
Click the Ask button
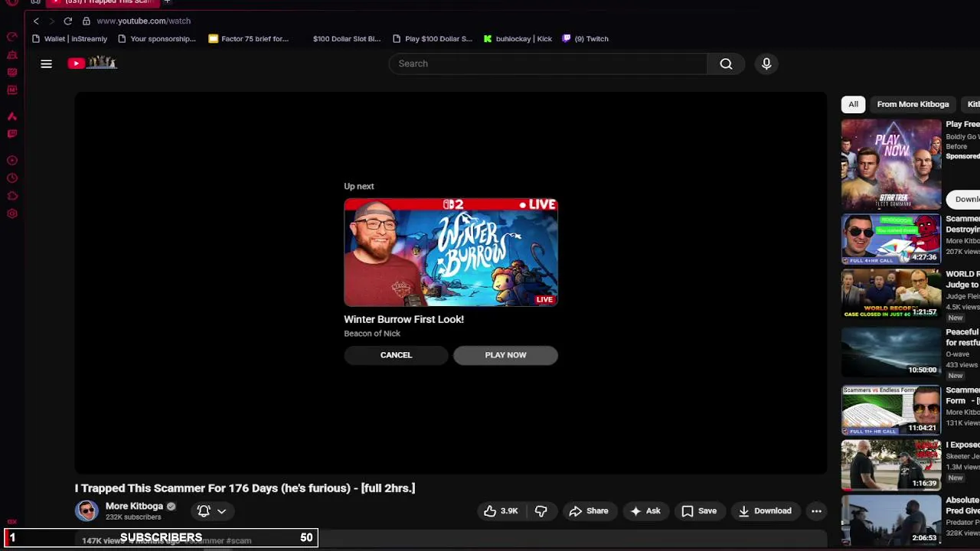[645, 511]
